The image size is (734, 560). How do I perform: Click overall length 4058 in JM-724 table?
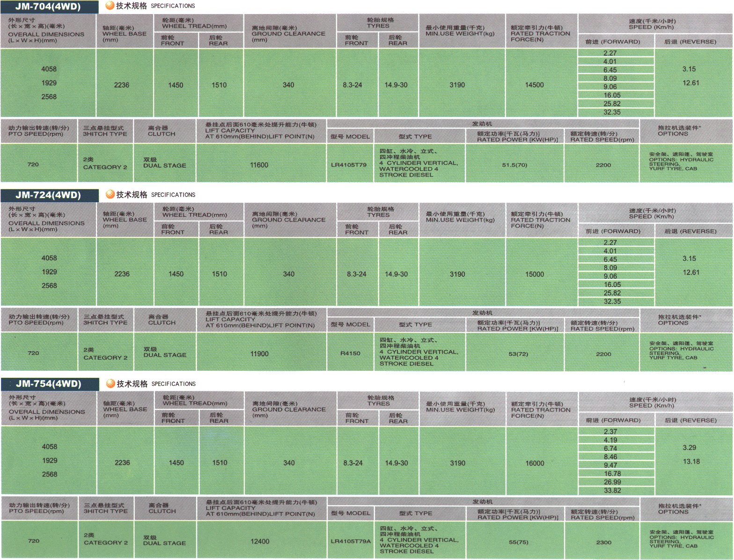click(49, 258)
